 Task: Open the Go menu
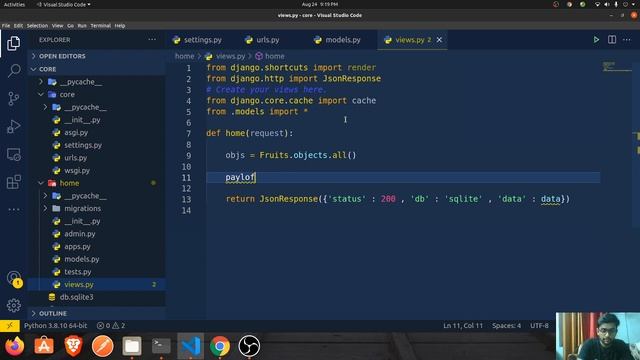point(71,25)
